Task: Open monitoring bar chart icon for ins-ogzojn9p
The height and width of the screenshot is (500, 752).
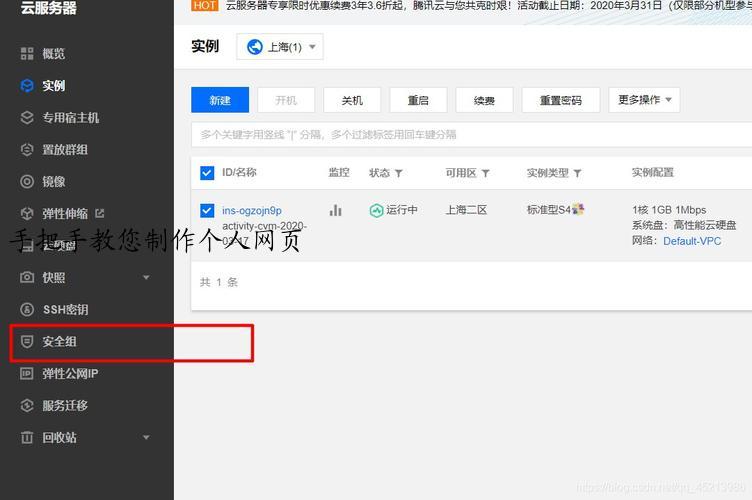Action: [336, 210]
